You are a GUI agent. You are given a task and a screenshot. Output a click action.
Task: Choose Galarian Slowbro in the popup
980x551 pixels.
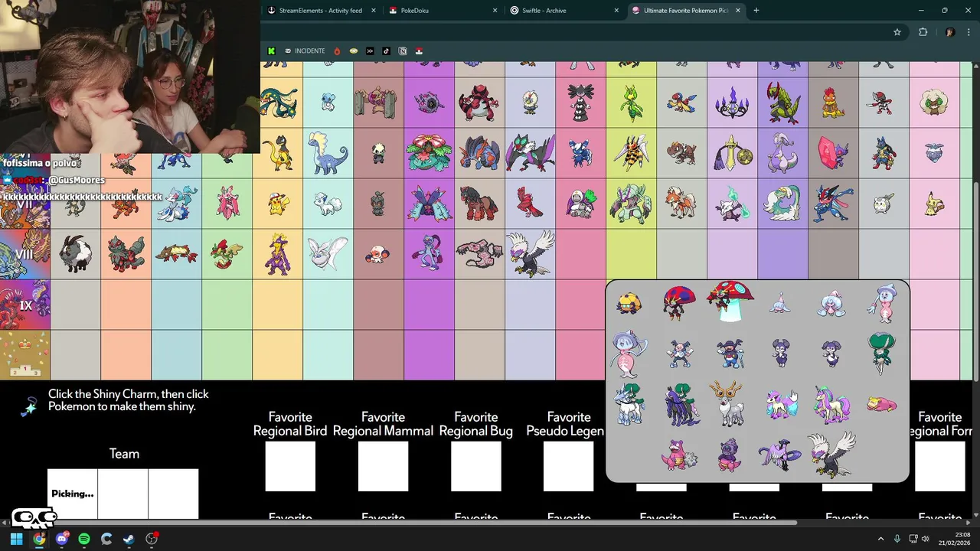pos(679,455)
